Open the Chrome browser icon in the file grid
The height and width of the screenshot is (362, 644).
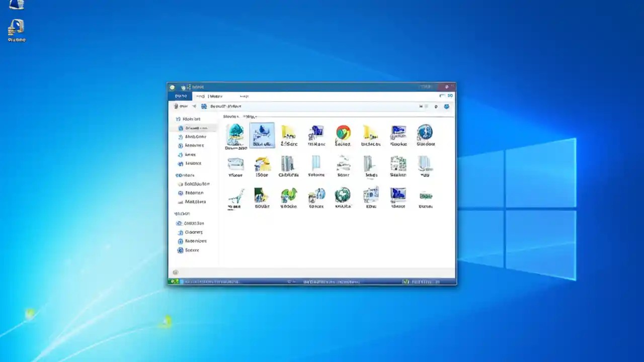343,133
